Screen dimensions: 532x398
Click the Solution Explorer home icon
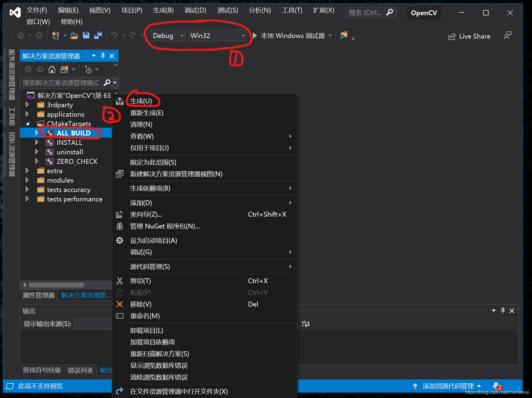(x=52, y=70)
